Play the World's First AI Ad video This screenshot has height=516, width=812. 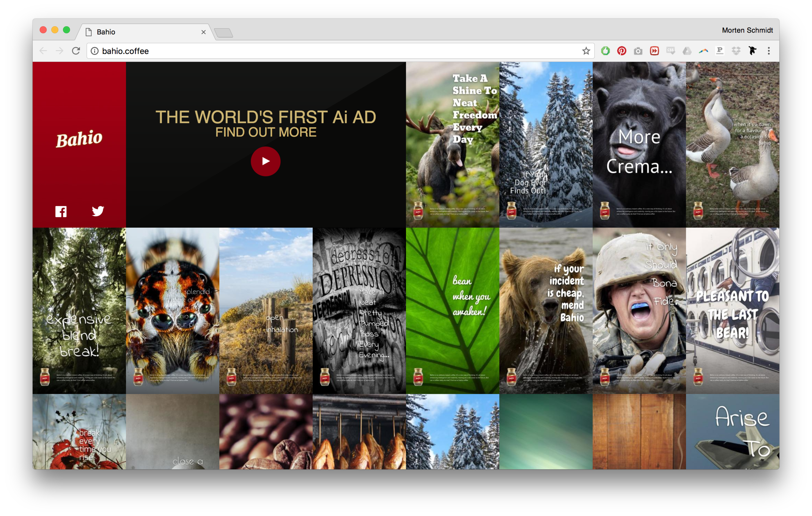266,161
